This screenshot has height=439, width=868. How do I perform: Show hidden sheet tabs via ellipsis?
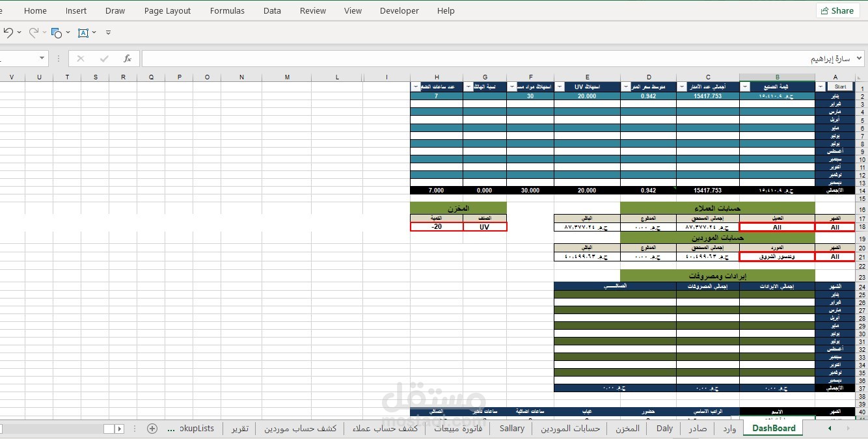pos(171,429)
